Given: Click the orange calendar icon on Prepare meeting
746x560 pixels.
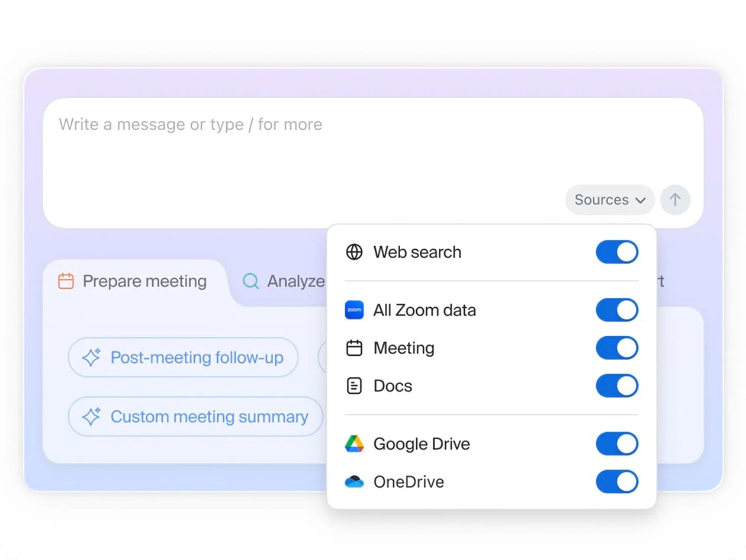Looking at the screenshot, I should [66, 281].
